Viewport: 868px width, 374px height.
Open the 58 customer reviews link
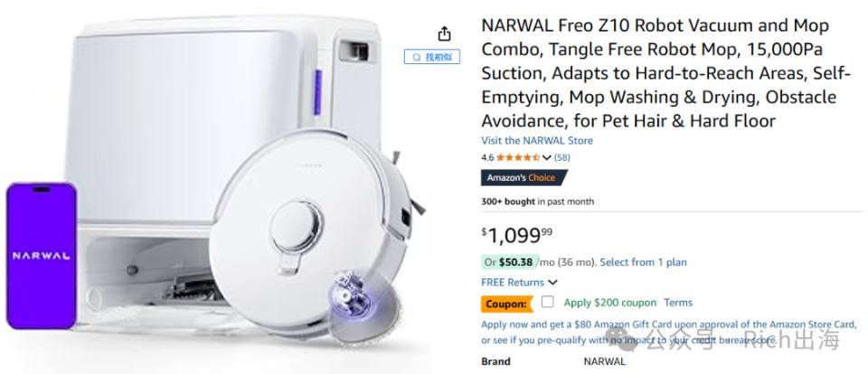coord(561,157)
